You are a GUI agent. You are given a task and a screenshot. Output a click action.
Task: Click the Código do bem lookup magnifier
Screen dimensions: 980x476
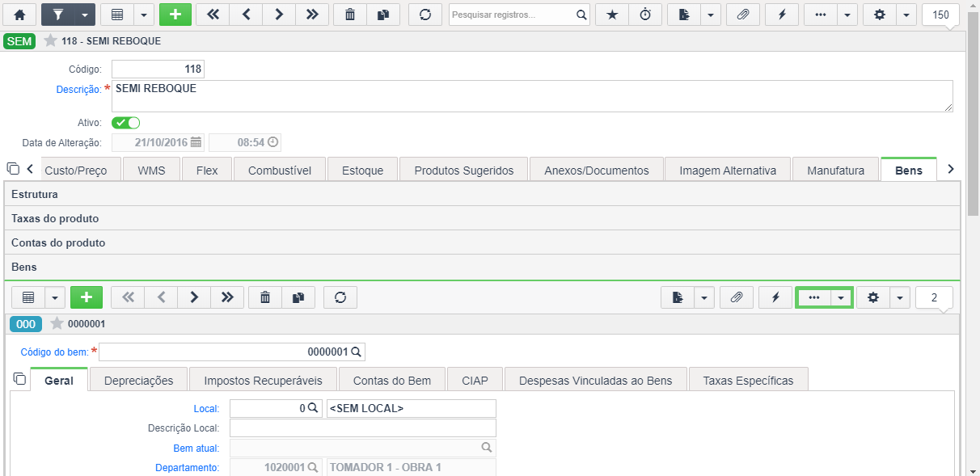coord(356,352)
